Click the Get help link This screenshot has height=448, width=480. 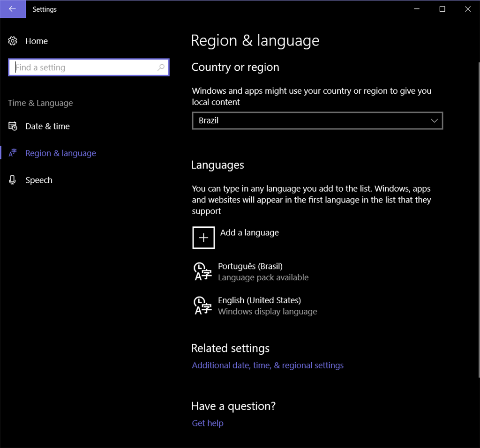(208, 423)
